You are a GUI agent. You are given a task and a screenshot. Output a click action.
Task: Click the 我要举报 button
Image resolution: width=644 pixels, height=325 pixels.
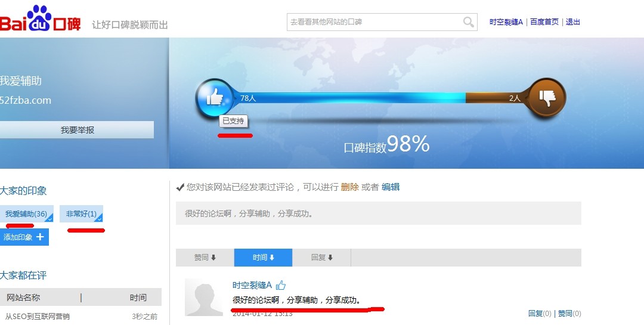point(77,130)
